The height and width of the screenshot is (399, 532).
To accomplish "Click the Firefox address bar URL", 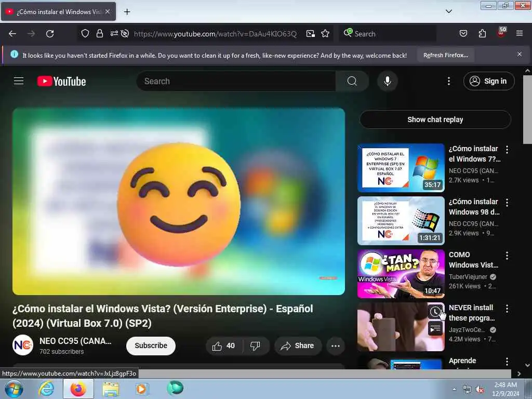I will point(215,34).
